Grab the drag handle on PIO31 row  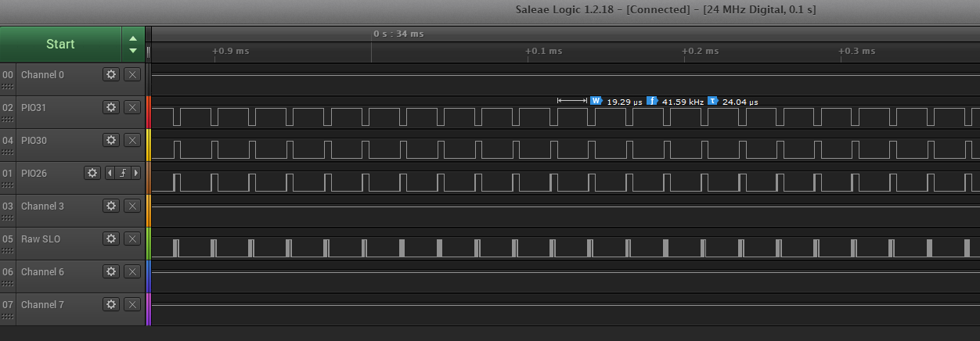tap(8, 119)
